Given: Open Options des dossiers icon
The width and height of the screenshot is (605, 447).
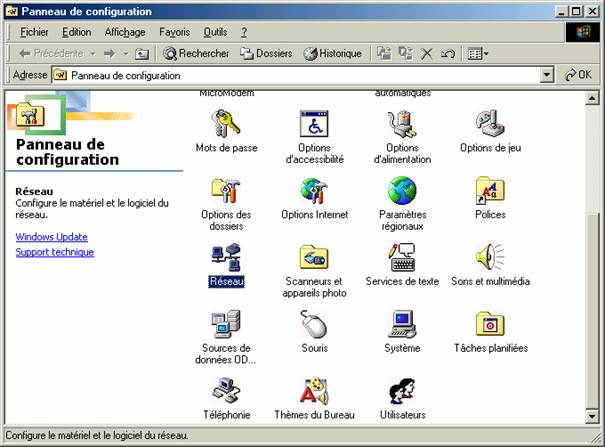Looking at the screenshot, I should click(226, 191).
